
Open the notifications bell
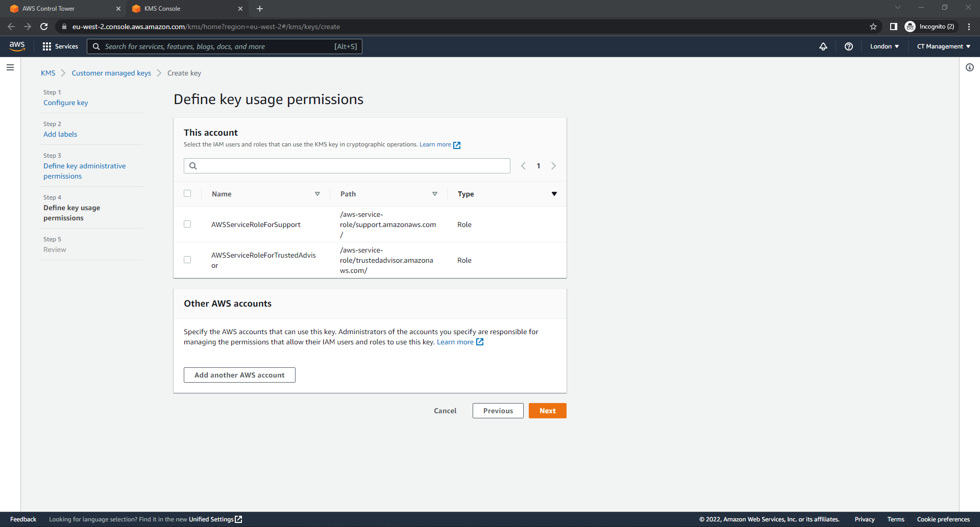coord(823,46)
